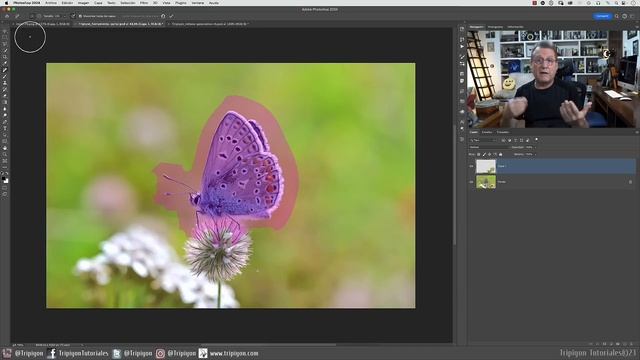Swap foreground and background colors
Viewport: 640px width, 360px height.
(x=7, y=174)
